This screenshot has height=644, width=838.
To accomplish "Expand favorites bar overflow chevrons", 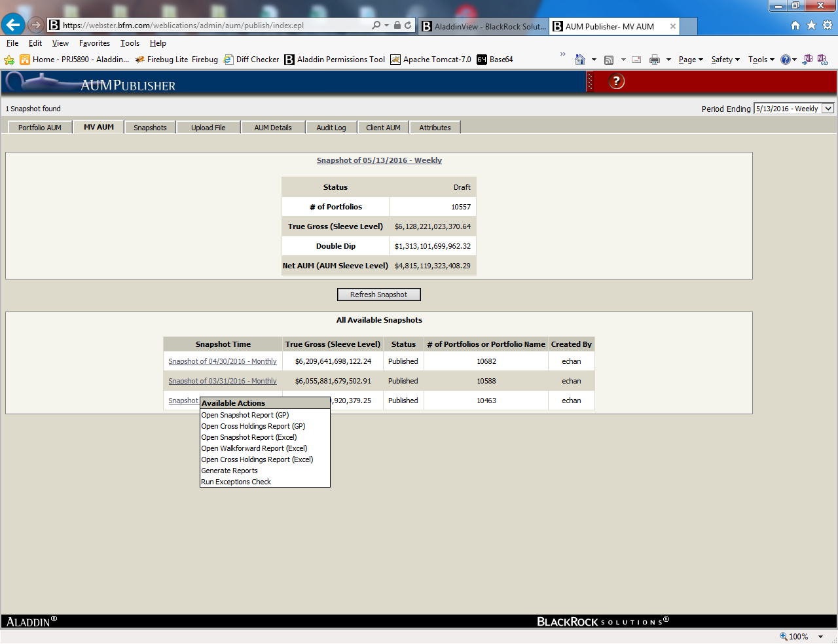I will (x=563, y=54).
